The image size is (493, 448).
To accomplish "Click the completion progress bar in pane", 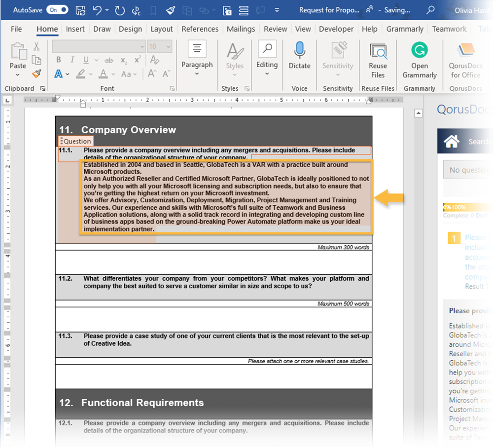I will [x=468, y=207].
